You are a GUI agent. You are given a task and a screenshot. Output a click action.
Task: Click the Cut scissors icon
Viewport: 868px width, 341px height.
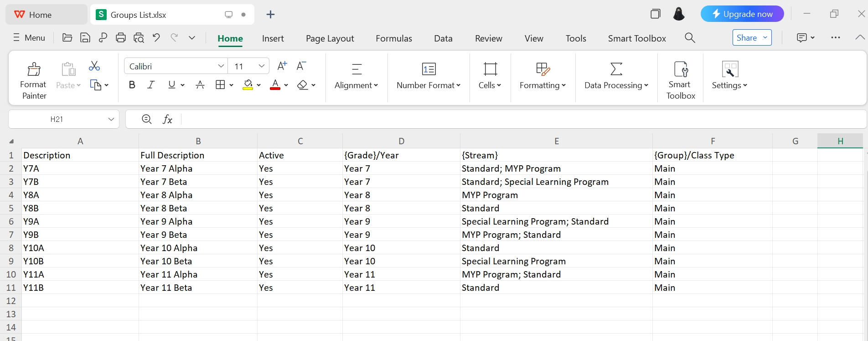94,66
